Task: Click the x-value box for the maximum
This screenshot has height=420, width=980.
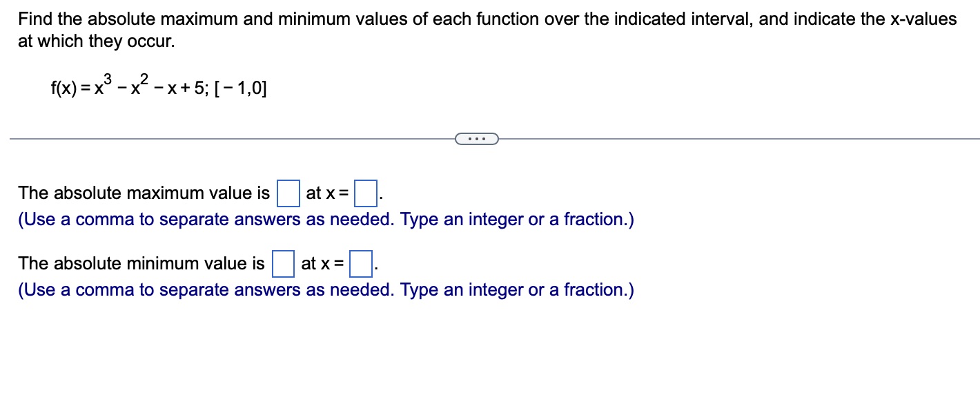Action: 364,192
